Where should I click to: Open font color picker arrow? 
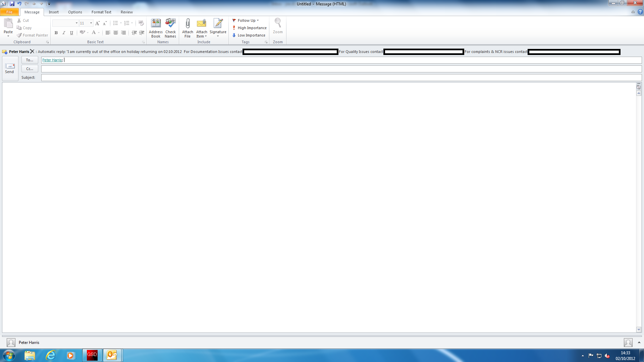(x=99, y=33)
